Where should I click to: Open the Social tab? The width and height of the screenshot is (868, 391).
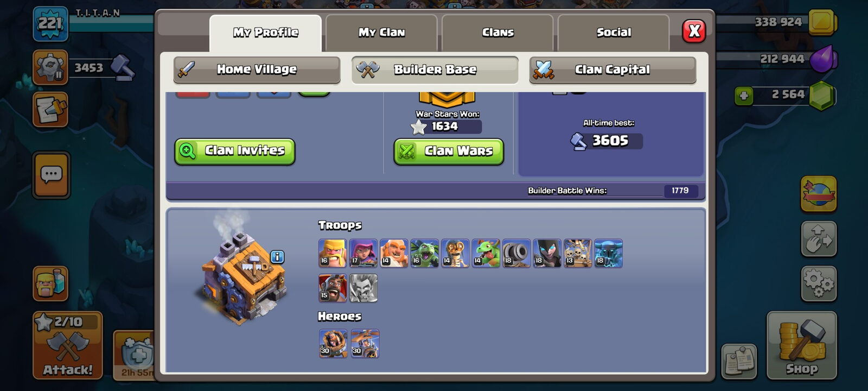point(614,33)
